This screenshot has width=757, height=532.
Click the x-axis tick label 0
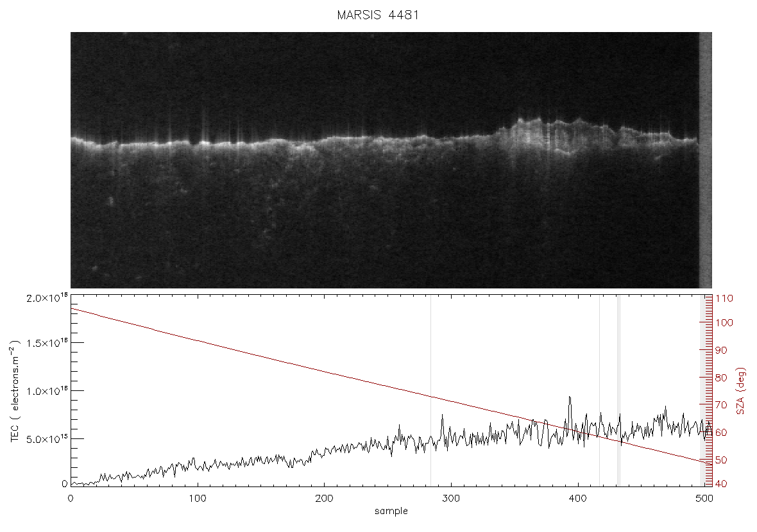click(71, 498)
